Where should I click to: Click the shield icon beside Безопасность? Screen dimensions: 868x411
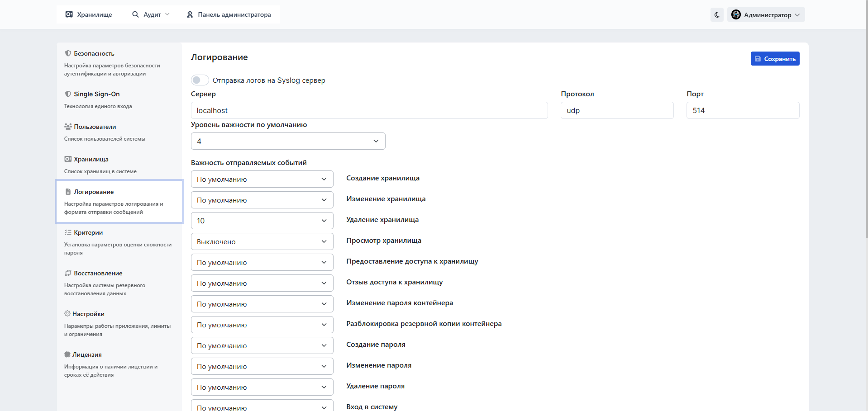(x=68, y=53)
